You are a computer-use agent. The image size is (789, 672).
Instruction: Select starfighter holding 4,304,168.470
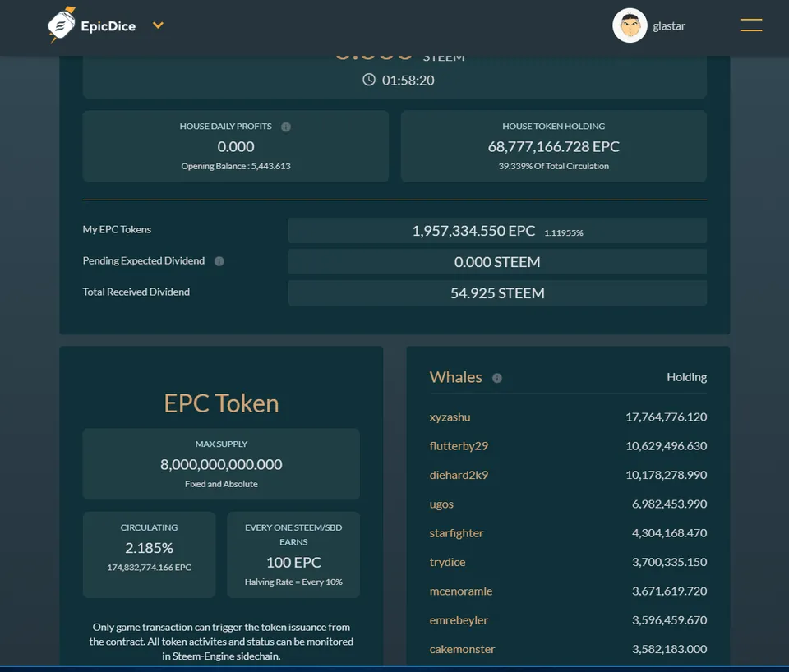(x=669, y=533)
